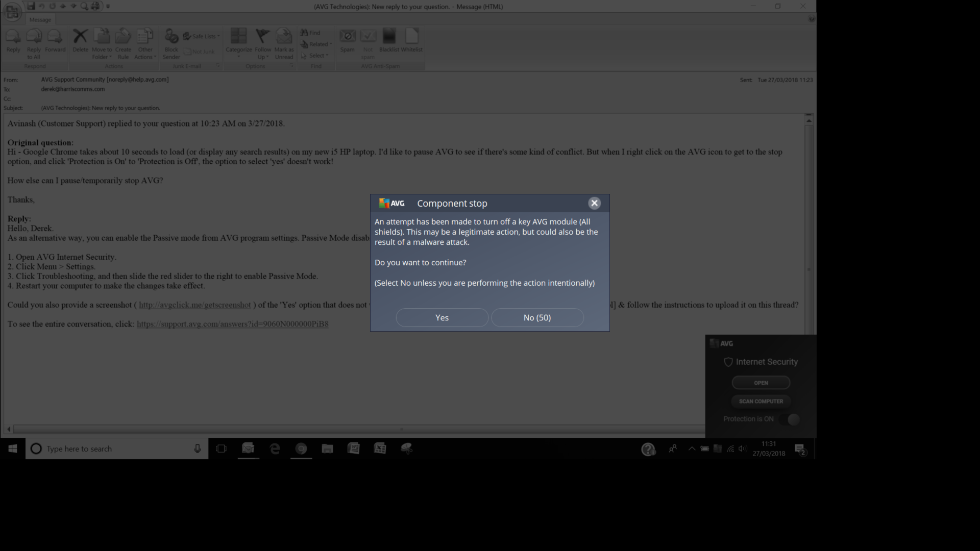
Task: Close the Component stop dialog
Action: [x=594, y=203]
